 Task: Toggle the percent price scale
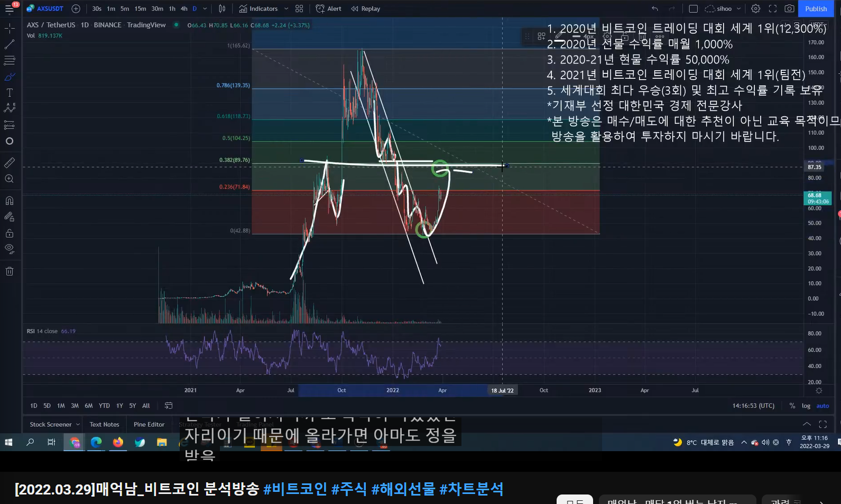point(792,406)
